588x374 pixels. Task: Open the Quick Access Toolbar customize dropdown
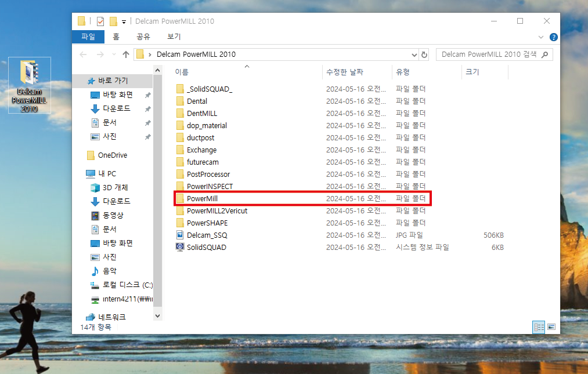click(124, 21)
